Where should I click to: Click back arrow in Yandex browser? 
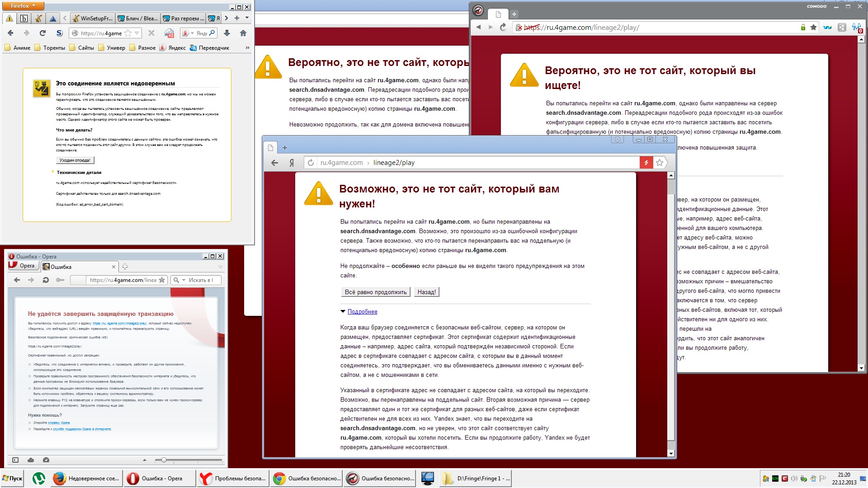point(274,163)
